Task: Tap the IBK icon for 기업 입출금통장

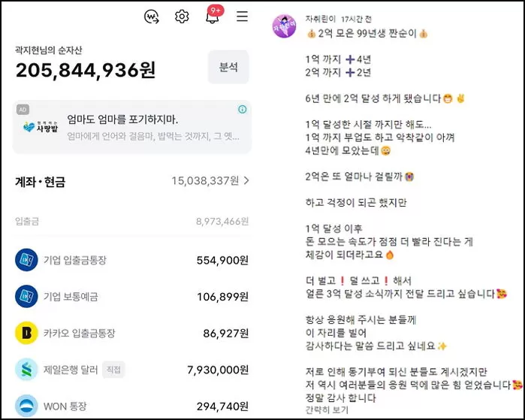Action: 26,260
